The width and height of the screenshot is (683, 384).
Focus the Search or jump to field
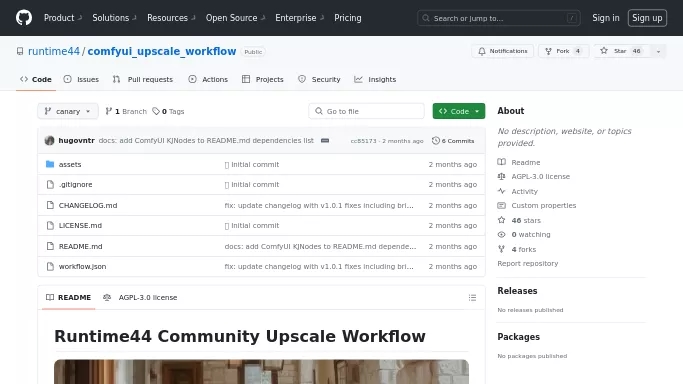point(499,18)
